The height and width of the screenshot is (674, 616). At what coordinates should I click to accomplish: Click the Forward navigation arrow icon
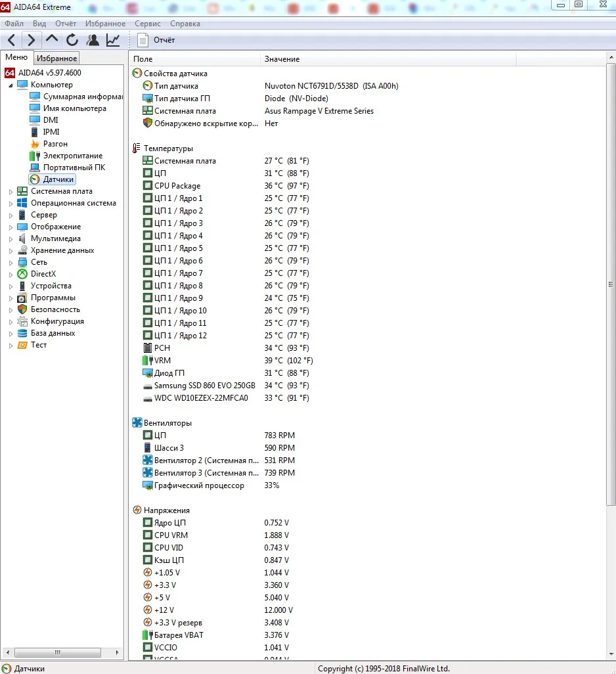click(x=31, y=40)
